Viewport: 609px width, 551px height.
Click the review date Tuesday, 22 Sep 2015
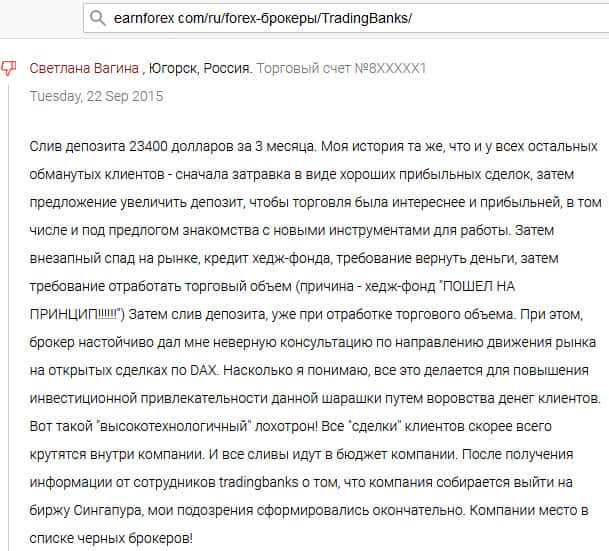pos(96,97)
